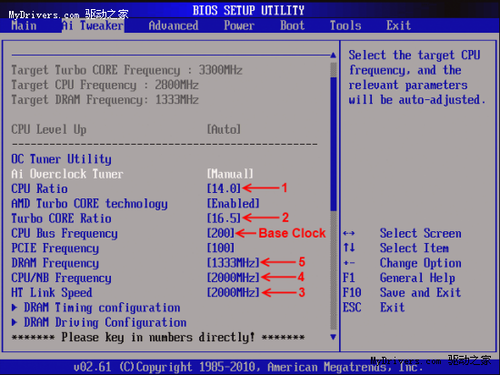Expand DRAM Timing configuration submenu
Screen dimensions: 500x375
[x=102, y=308]
